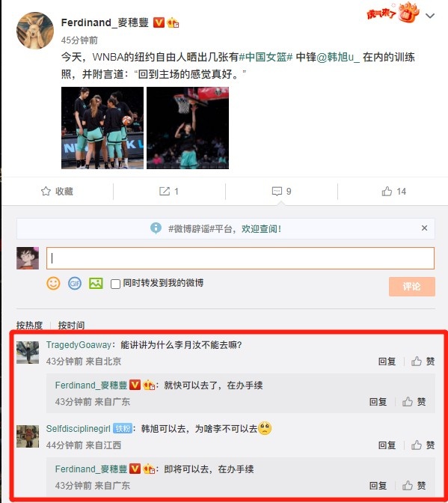The image size is (448, 503).
Task: Click the repost share icon showing 1
Action: 165,191
